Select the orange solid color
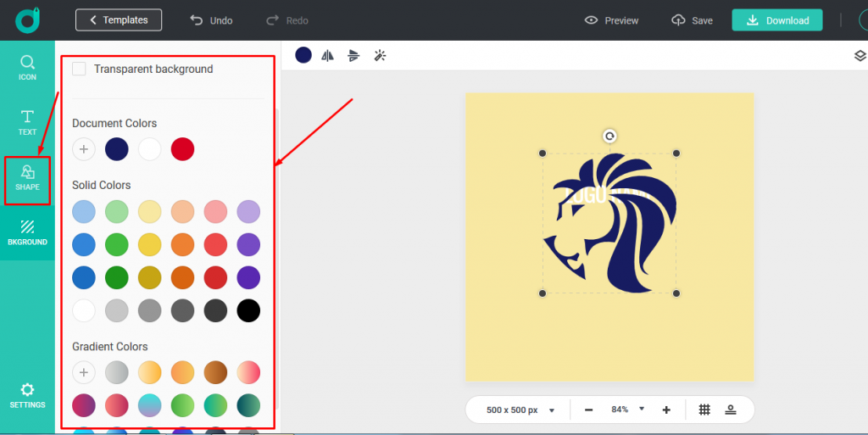Image resolution: width=868 pixels, height=435 pixels. [x=183, y=244]
